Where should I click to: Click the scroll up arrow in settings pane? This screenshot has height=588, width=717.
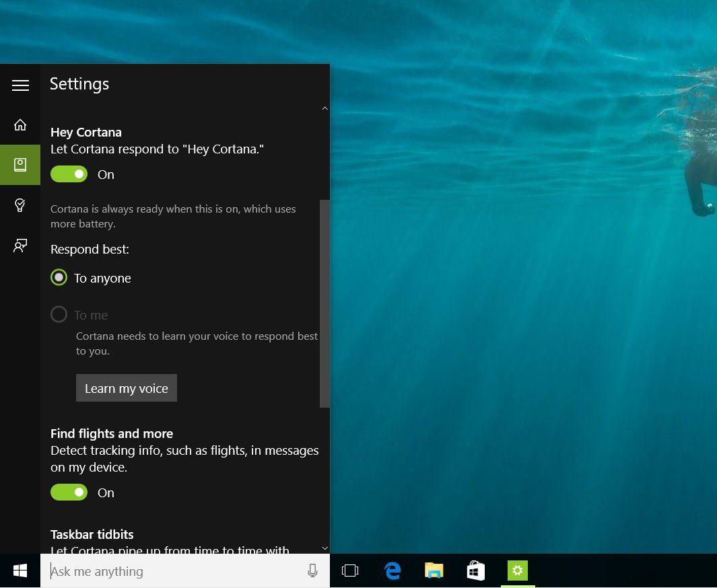coord(325,108)
